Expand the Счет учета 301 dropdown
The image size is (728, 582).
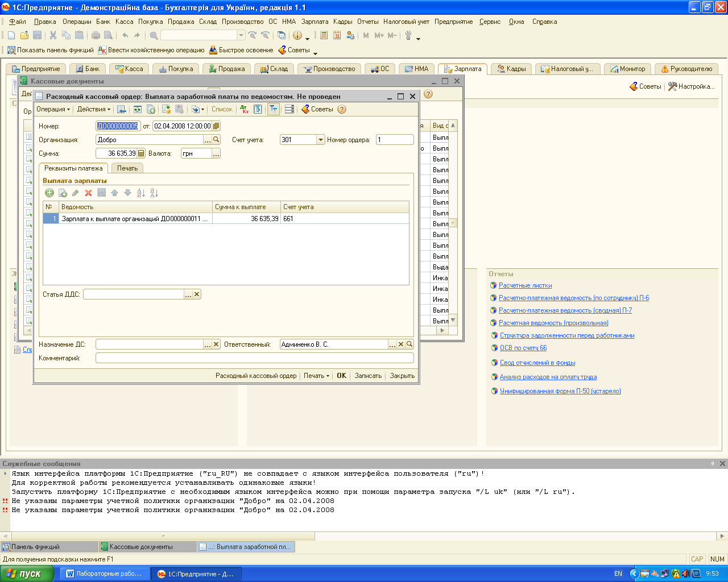(320, 140)
